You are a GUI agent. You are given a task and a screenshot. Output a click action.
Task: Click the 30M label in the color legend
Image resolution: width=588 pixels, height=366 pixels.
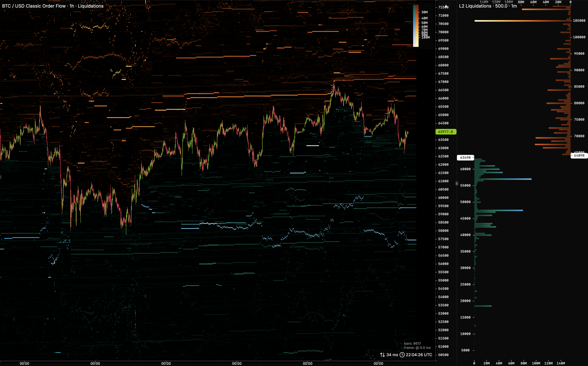pyautogui.click(x=424, y=12)
